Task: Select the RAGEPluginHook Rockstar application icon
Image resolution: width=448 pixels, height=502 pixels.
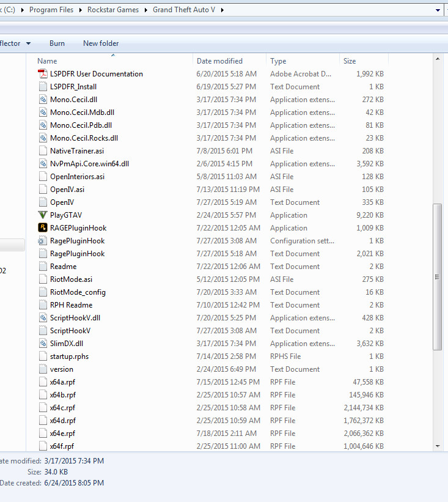Action: [43, 228]
